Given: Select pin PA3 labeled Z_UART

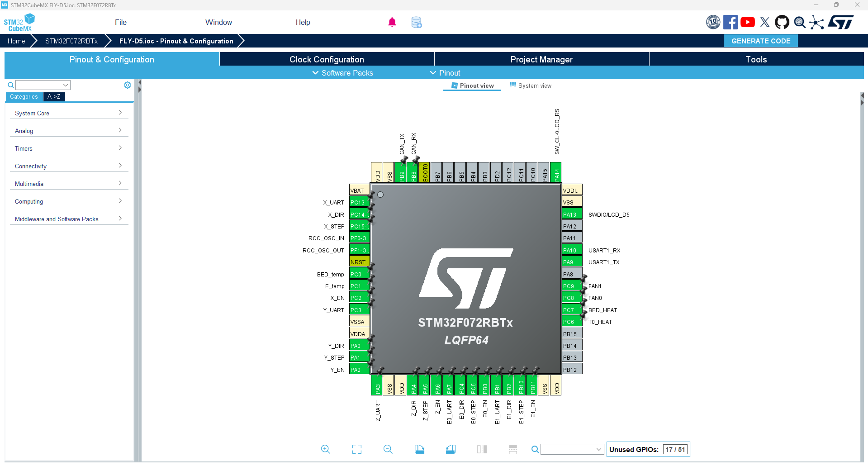Looking at the screenshot, I should point(377,385).
